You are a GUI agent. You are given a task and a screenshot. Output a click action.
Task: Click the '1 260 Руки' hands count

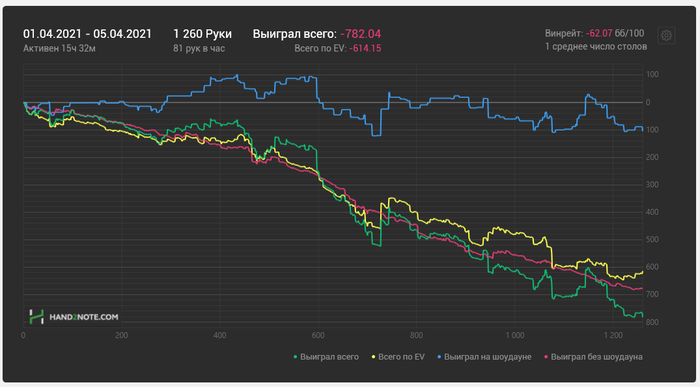pos(203,34)
